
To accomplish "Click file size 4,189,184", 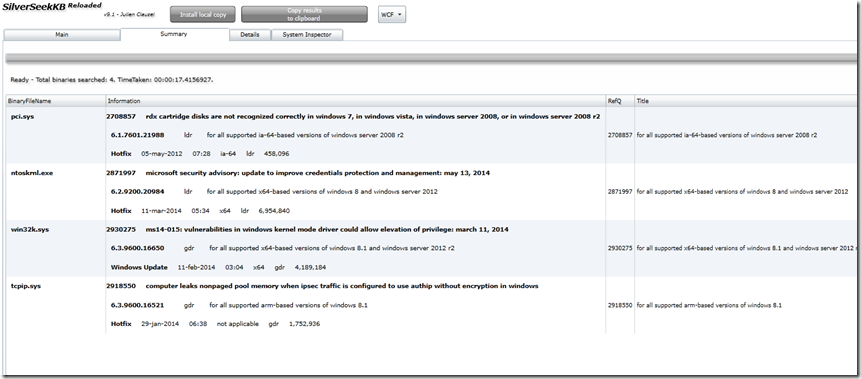I will click(x=310, y=267).
